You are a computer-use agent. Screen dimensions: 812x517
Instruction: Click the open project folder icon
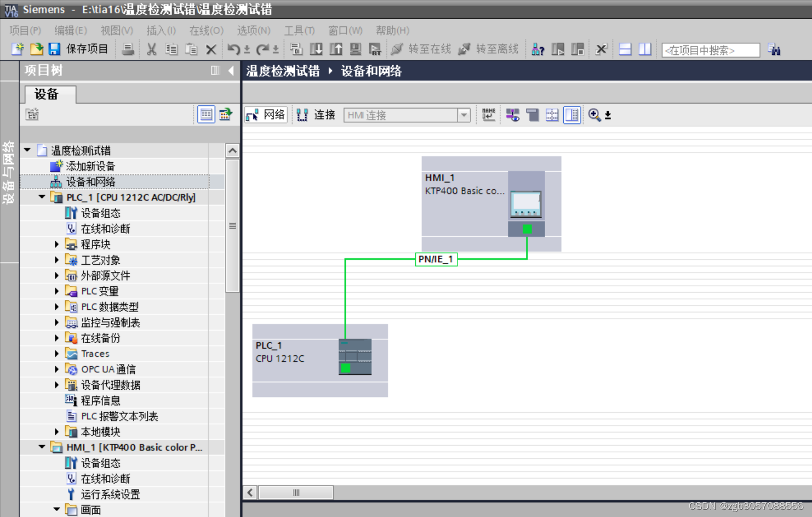tap(36, 49)
